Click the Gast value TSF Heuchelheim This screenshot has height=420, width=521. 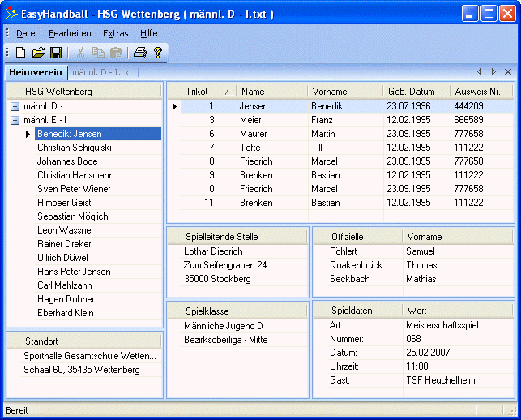441,381
